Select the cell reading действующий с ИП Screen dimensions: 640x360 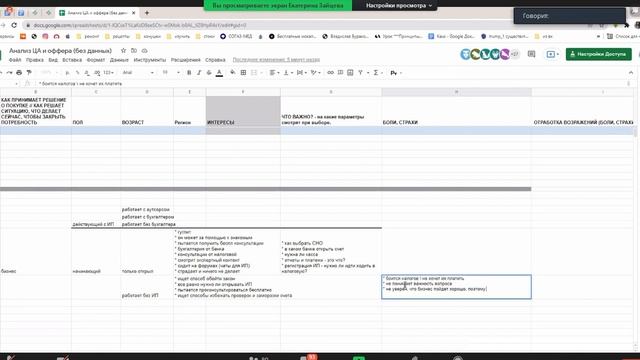(x=96, y=224)
